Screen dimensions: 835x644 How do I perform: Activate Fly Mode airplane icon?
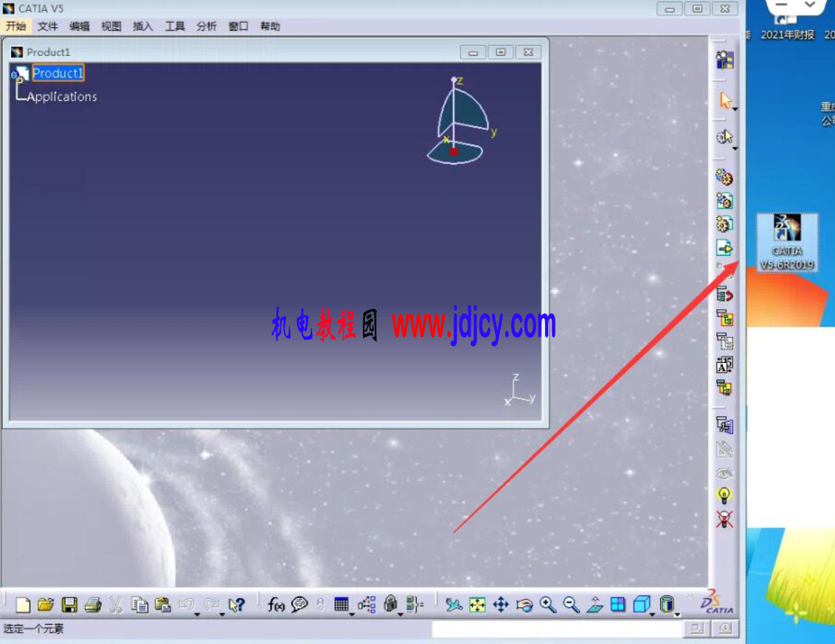click(x=454, y=605)
